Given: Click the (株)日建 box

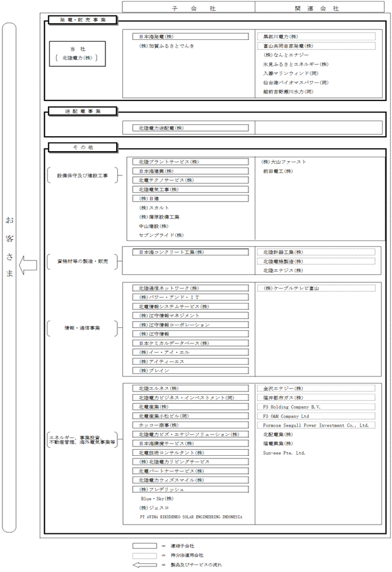Looking at the screenshot, I should pos(190,199).
